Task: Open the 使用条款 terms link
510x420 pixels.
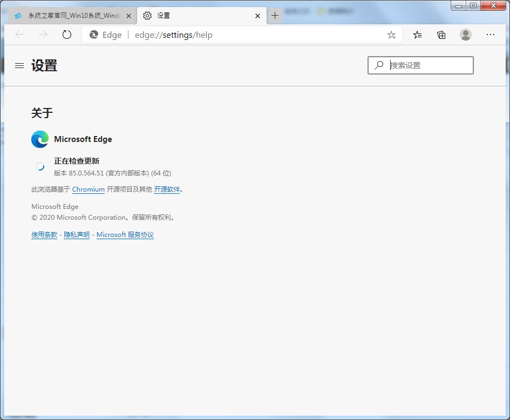Action: coord(44,235)
